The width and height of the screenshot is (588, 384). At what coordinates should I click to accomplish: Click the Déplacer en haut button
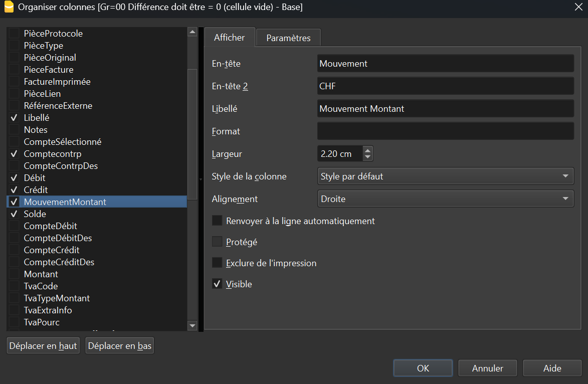pos(43,345)
